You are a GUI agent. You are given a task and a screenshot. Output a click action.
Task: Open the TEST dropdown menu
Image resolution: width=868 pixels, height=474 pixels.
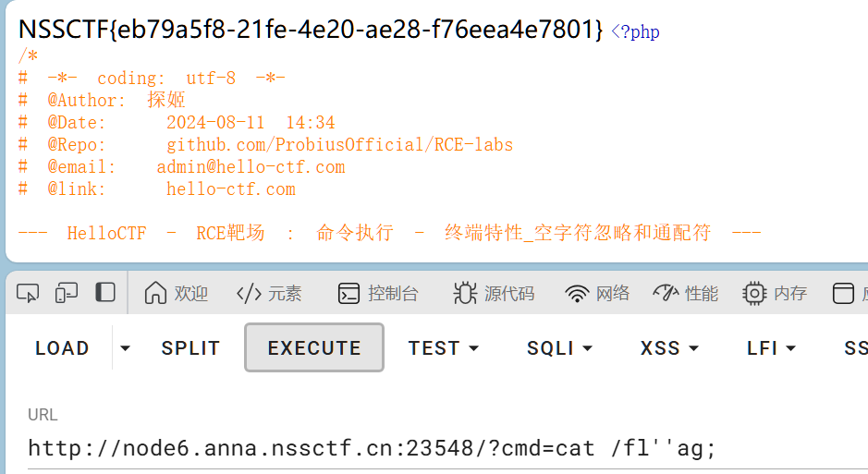444,348
